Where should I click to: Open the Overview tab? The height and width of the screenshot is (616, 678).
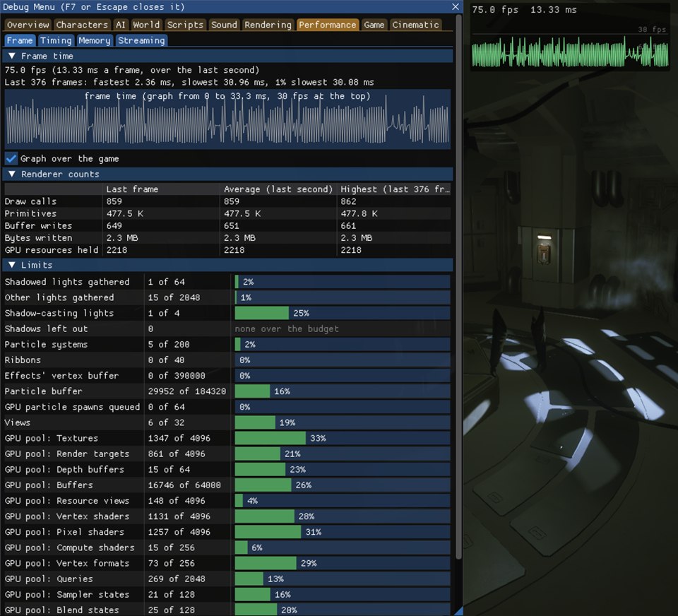click(x=28, y=25)
